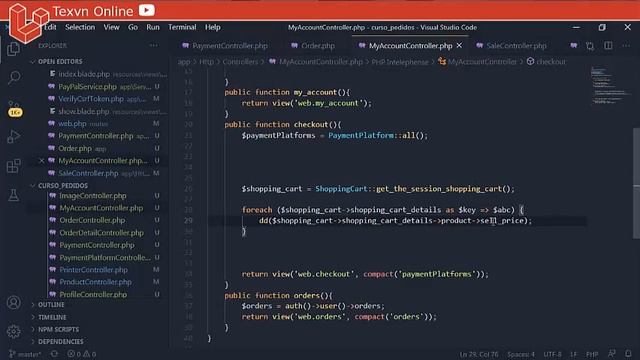Open the Testing flask view
Screen dimensions: 640x360
[13, 195]
